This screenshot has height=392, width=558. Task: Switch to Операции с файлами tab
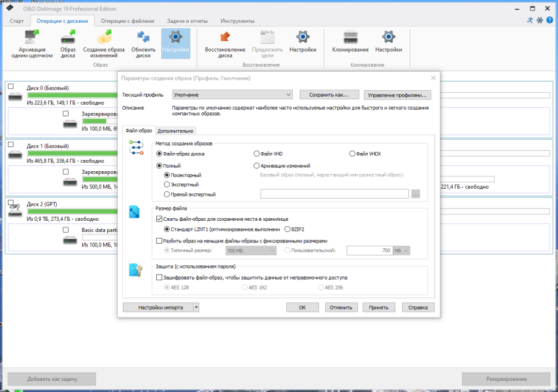pyautogui.click(x=127, y=21)
